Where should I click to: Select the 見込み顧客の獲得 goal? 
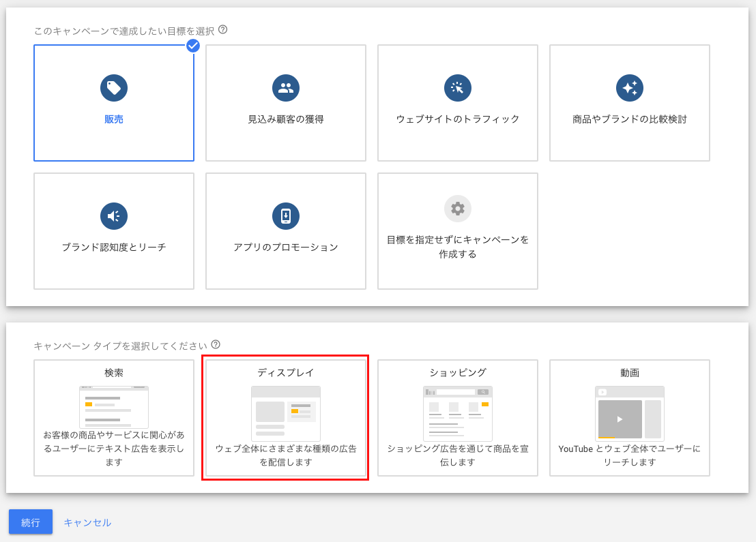[285, 102]
